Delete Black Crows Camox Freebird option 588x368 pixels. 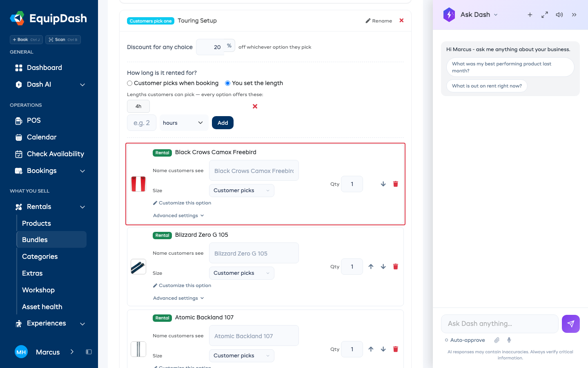tap(396, 184)
